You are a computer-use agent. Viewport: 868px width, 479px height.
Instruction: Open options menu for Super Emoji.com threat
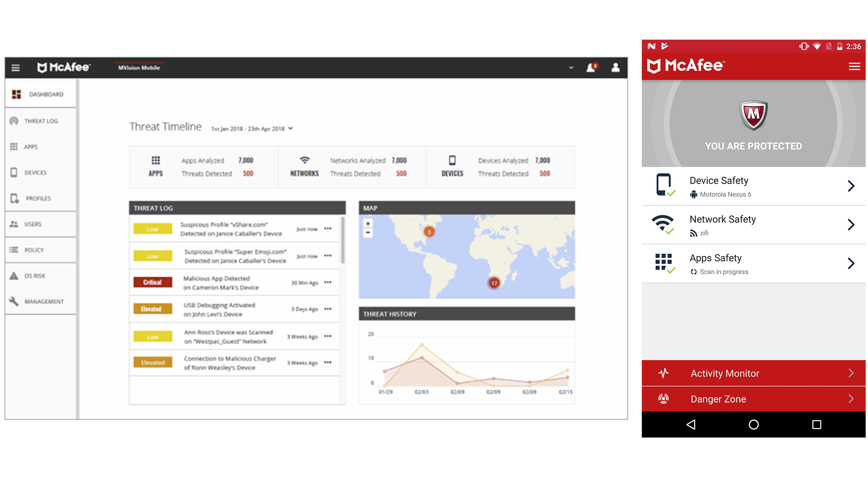328,256
